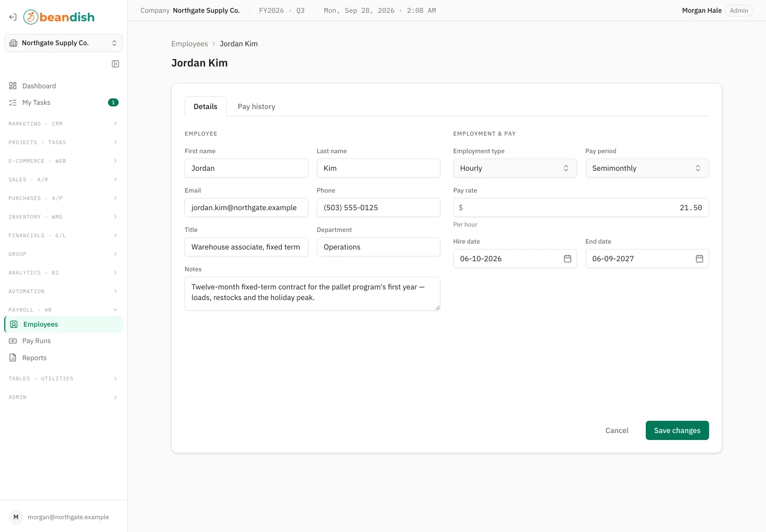This screenshot has height=532, width=766.
Task: Expand the Inventory - WMS section
Action: pos(63,217)
